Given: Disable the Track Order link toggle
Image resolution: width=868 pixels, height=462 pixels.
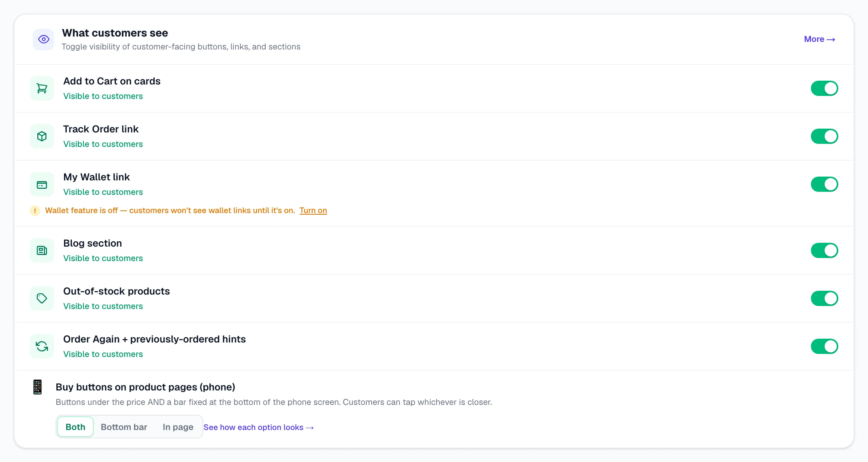Looking at the screenshot, I should click(824, 136).
